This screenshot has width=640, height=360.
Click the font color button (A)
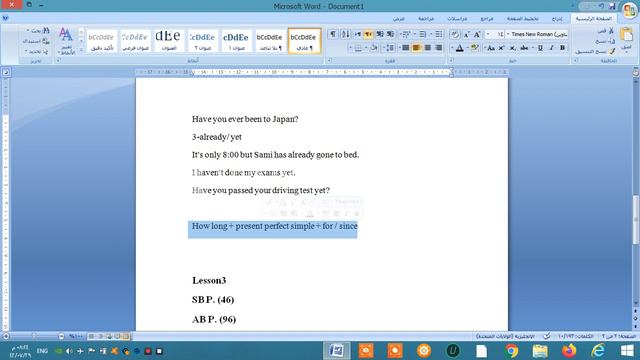[460, 48]
